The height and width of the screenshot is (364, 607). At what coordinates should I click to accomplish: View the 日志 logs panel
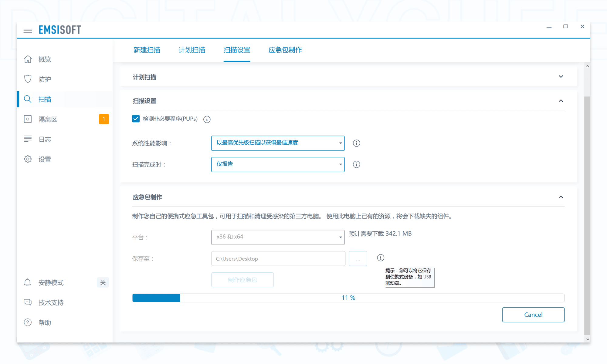[45, 139]
